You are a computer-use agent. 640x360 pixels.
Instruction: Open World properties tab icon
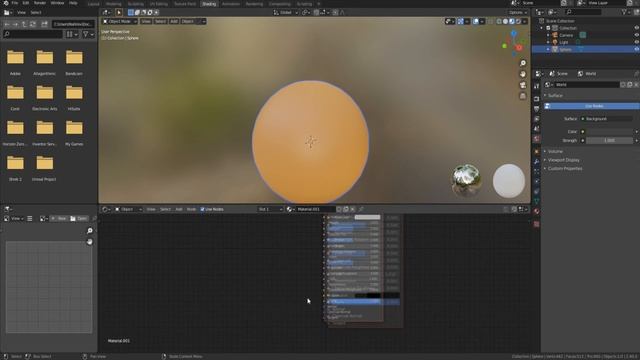[x=536, y=139]
